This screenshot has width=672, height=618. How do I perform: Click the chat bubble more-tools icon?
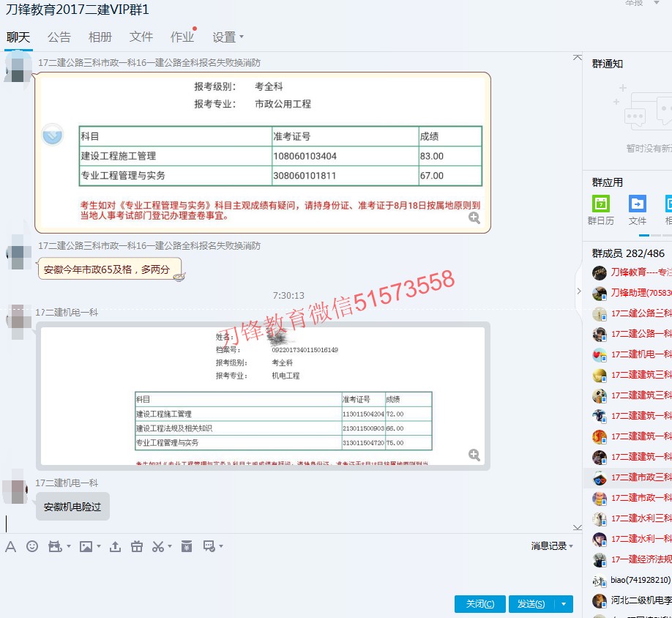209,546
